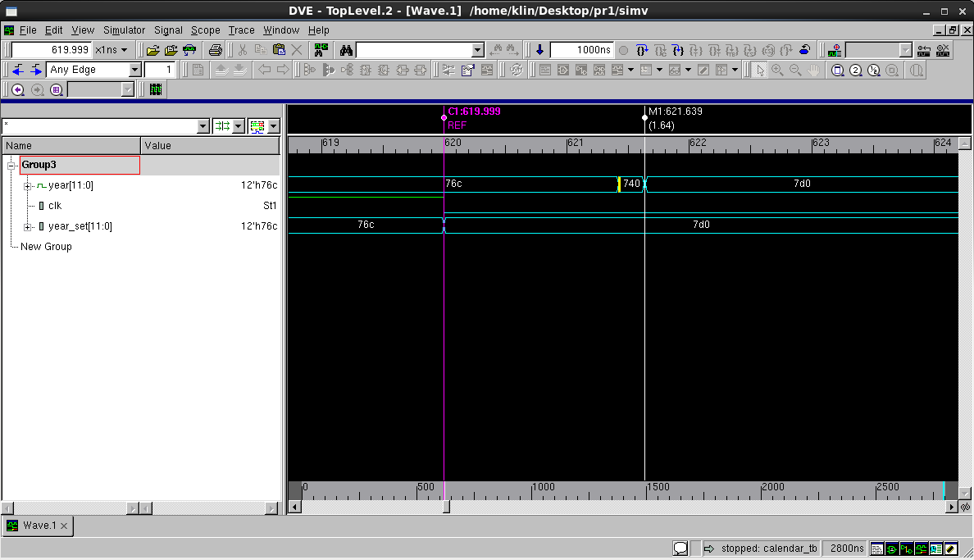Click the Zoom Out magnifier tool
Image resolution: width=974 pixels, height=560 pixels.
tap(795, 71)
